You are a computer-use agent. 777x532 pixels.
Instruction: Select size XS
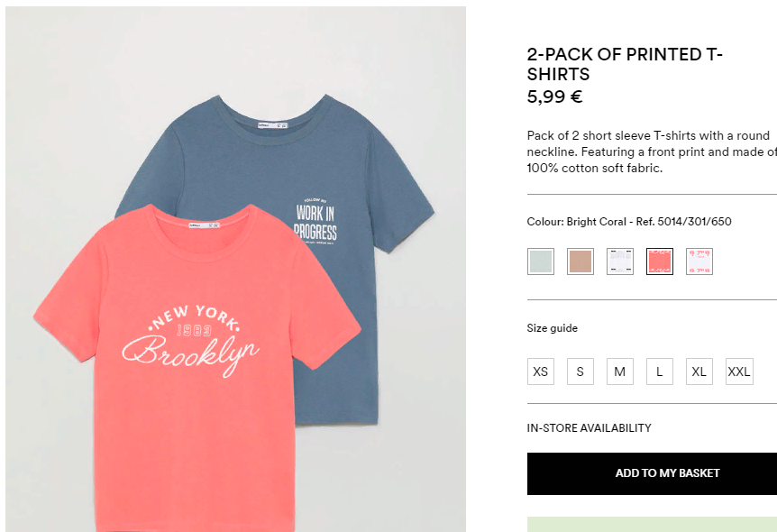click(x=541, y=371)
